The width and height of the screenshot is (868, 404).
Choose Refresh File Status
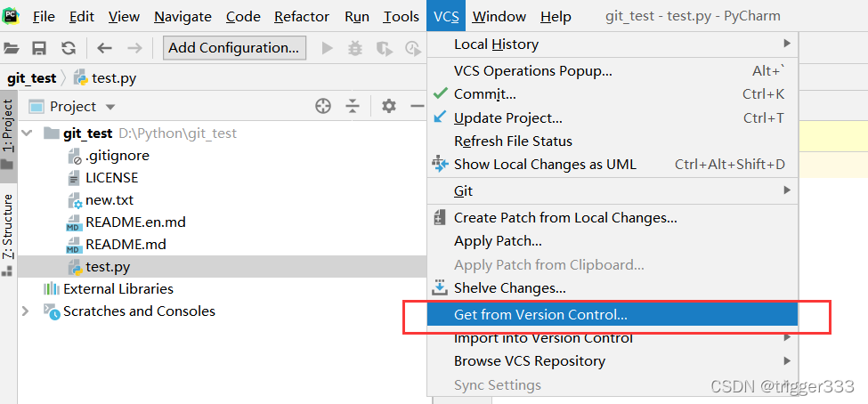[x=612, y=141]
